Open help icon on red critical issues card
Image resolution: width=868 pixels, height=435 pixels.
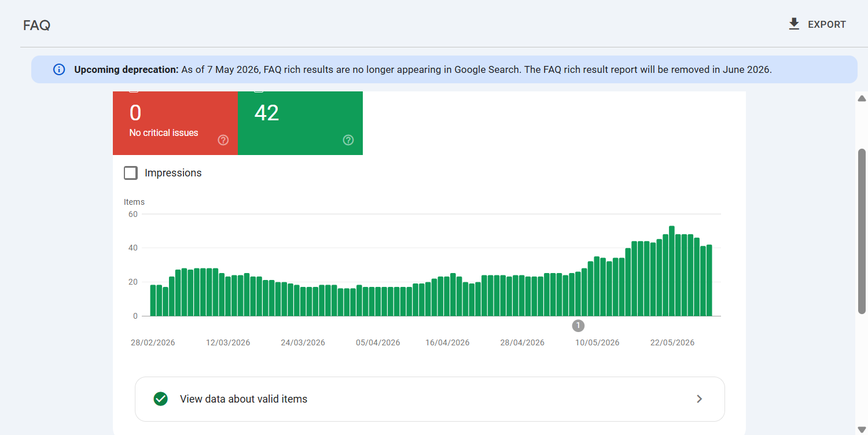(x=223, y=140)
